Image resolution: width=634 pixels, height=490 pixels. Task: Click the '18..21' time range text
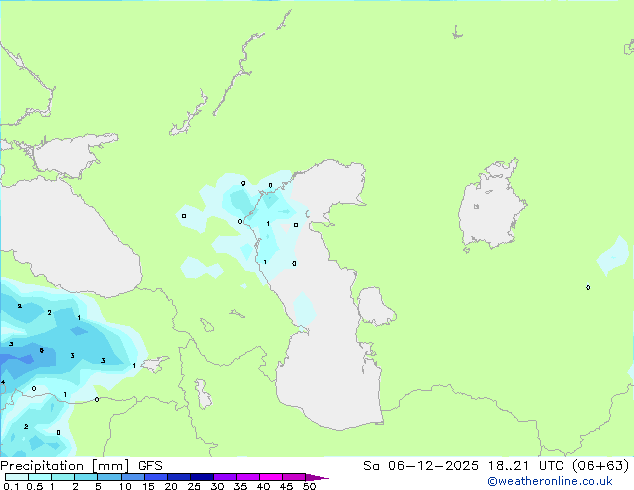click(x=508, y=466)
